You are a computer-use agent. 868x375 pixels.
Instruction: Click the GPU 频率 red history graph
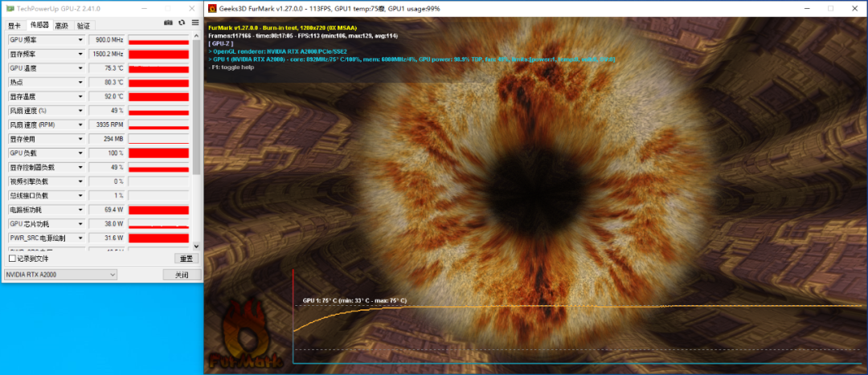159,40
